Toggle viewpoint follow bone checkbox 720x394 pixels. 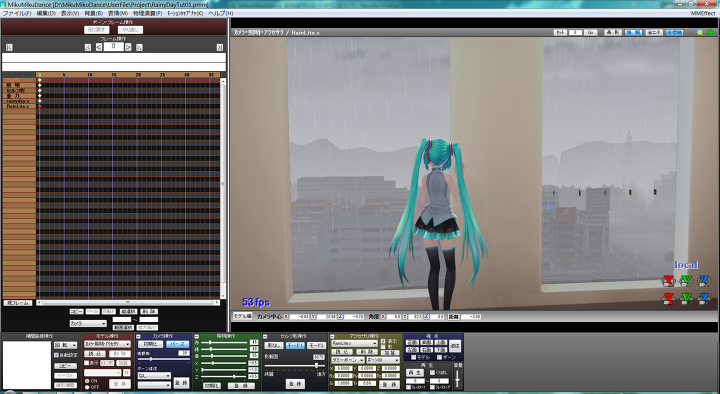440,357
